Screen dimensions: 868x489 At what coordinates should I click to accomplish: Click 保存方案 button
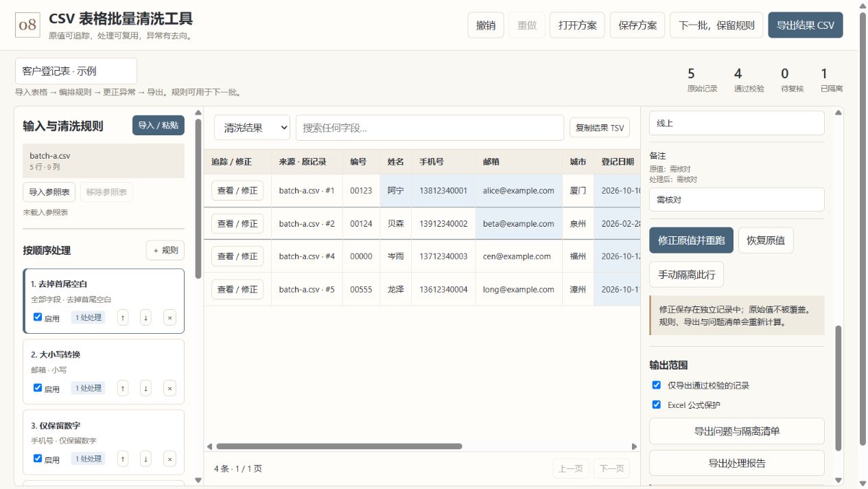coord(637,25)
